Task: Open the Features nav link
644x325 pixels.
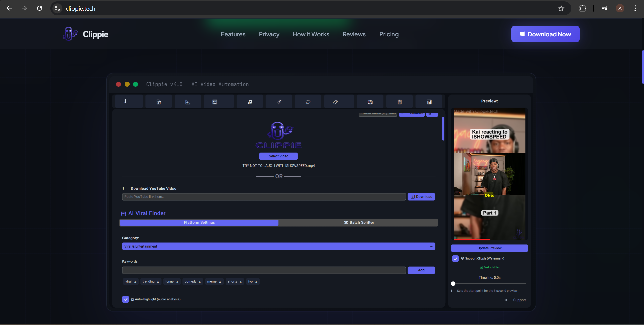Action: [233, 34]
